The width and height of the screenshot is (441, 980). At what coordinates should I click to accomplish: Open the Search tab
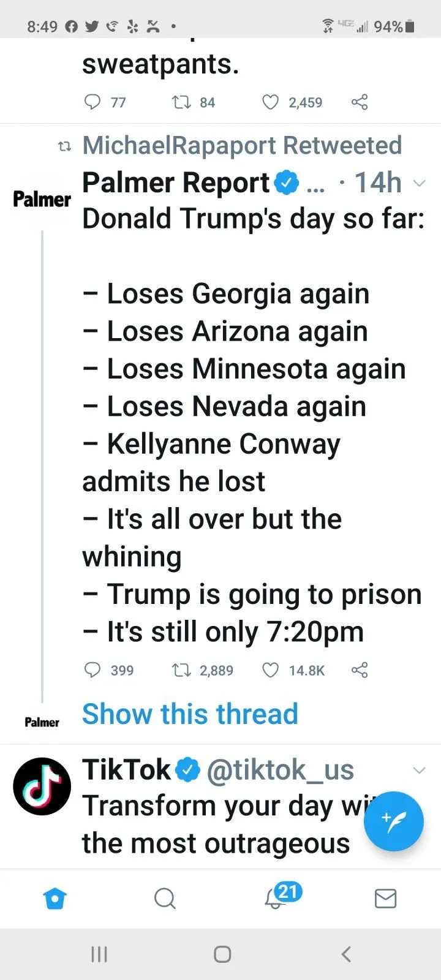pyautogui.click(x=165, y=899)
